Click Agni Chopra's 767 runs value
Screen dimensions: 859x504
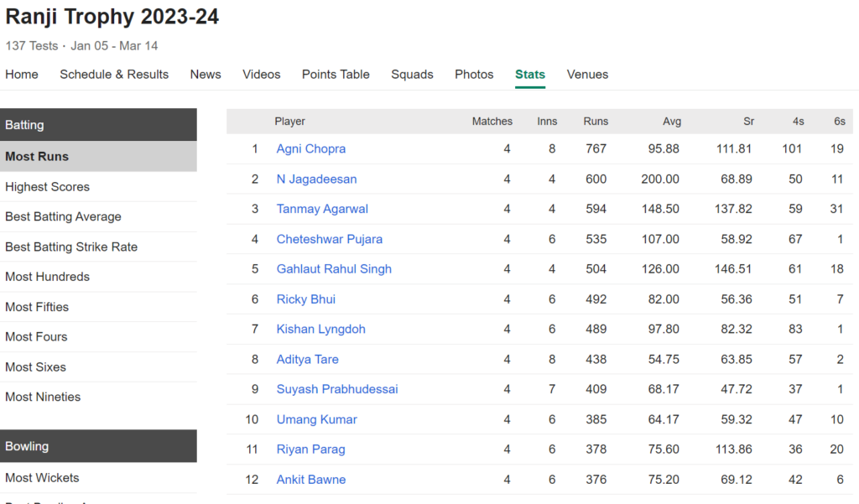pyautogui.click(x=596, y=149)
